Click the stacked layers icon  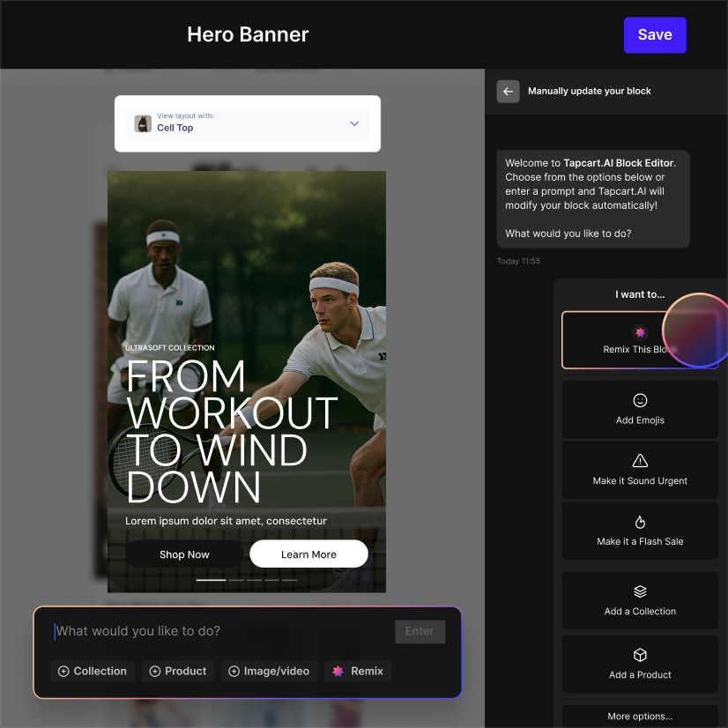tap(640, 591)
